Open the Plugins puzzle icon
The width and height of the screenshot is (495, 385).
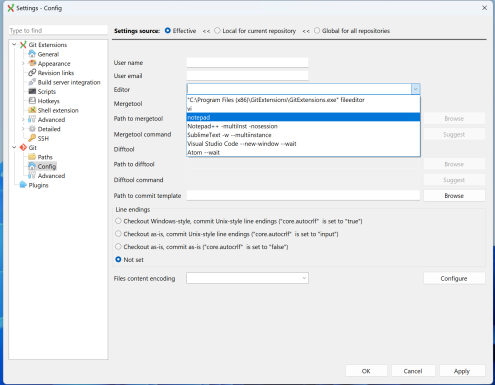(x=23, y=185)
